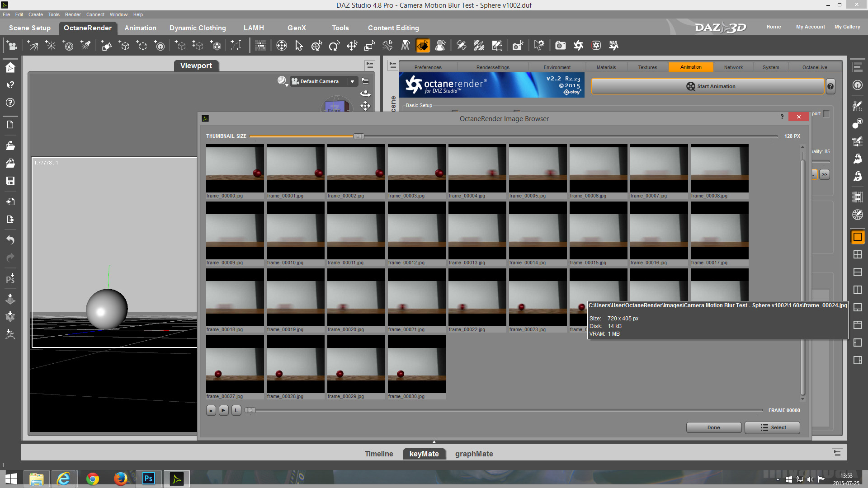868x488 pixels.
Task: Open the Render menu
Action: 72,14
